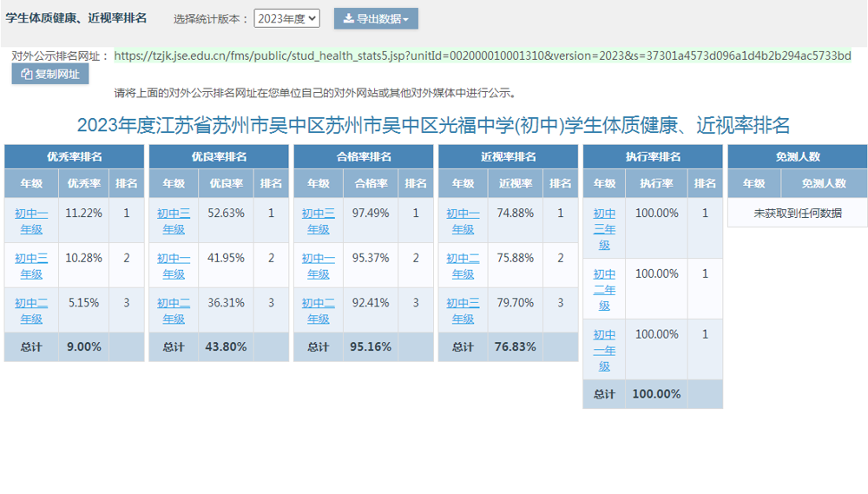Click the 优秀率 column header
The image size is (868, 494).
point(83,183)
